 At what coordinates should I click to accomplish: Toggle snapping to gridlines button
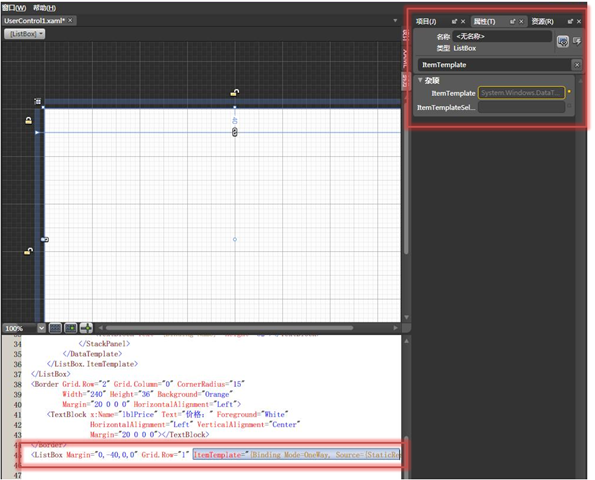pyautogui.click(x=71, y=328)
